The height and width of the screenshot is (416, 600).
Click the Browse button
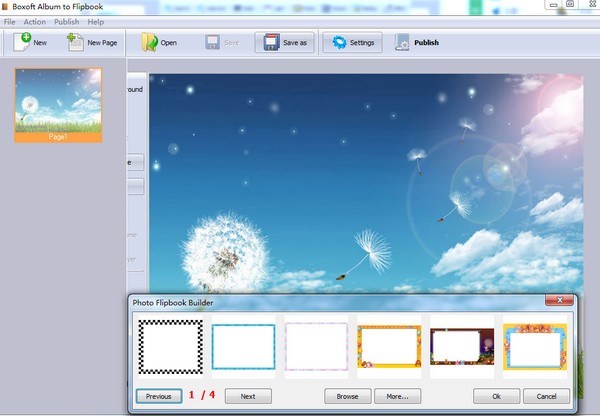[x=347, y=396]
